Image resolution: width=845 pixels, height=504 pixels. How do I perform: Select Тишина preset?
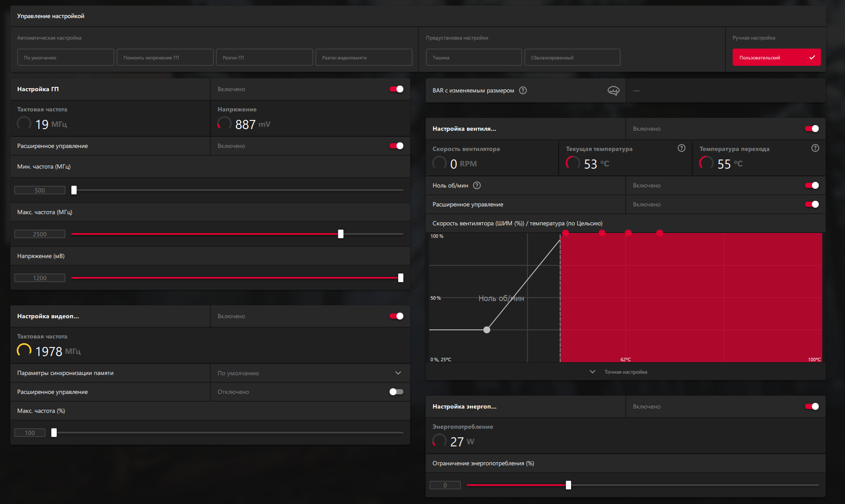473,57
